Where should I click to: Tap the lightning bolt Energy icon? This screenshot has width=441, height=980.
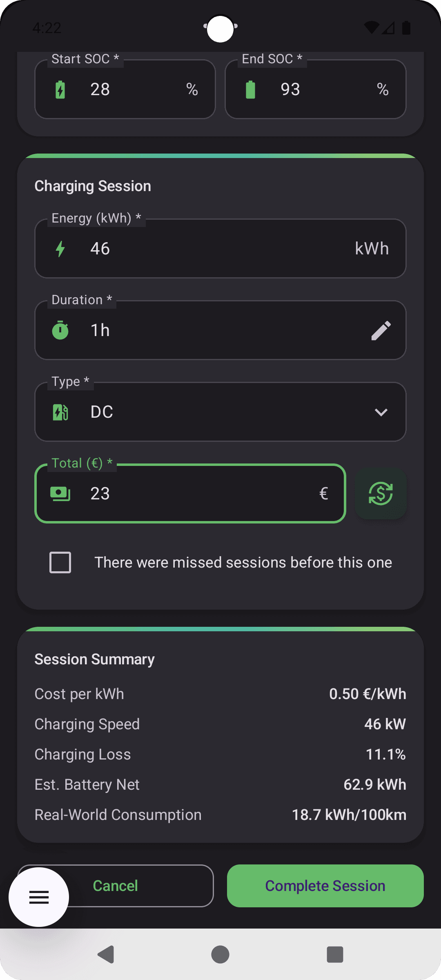pos(60,249)
